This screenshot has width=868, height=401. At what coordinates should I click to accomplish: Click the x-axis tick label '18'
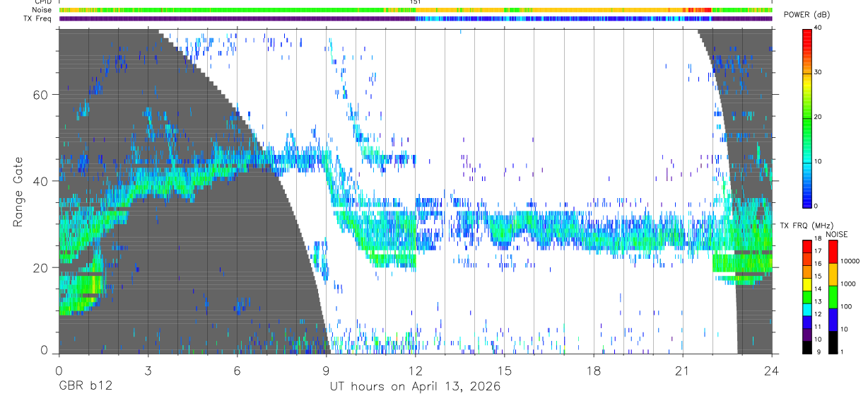[594, 370]
